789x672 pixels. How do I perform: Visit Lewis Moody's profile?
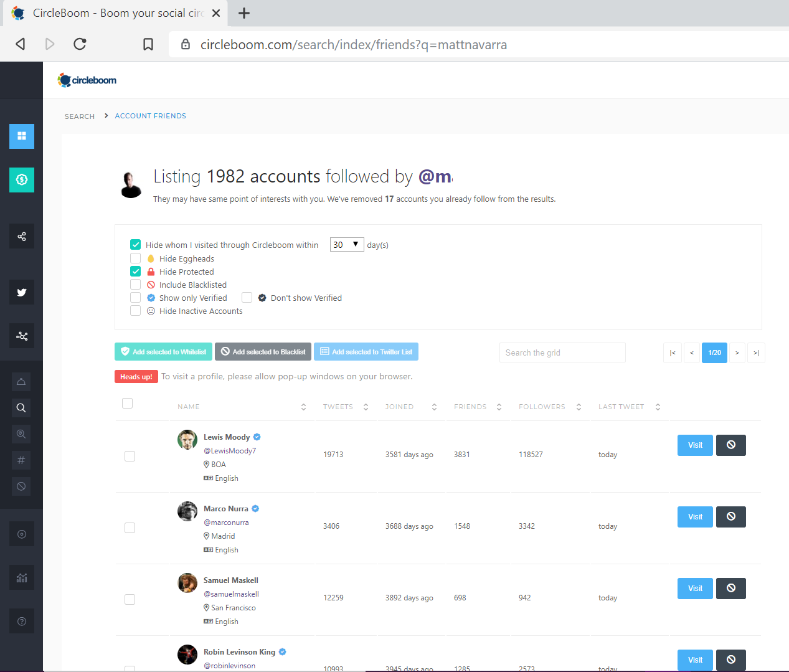(695, 445)
